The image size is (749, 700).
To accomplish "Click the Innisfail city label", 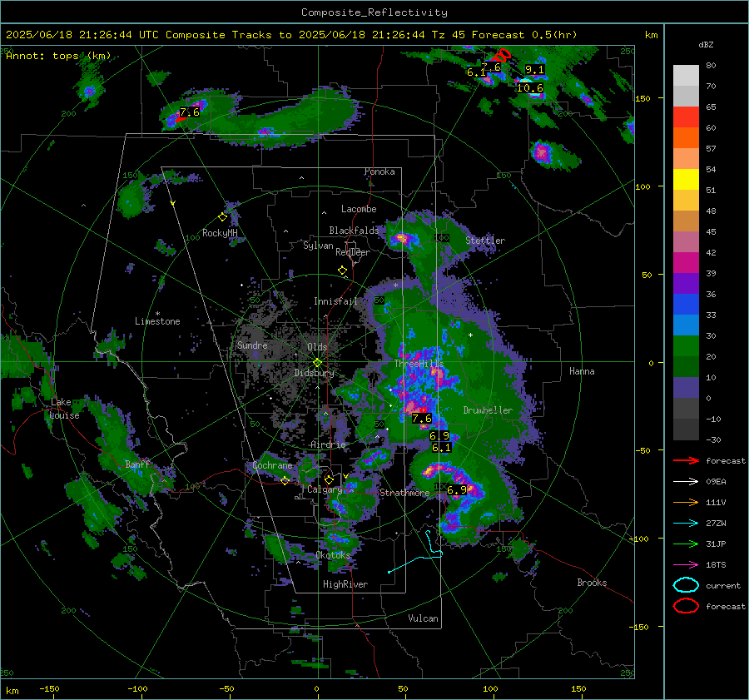I will pos(335,301).
